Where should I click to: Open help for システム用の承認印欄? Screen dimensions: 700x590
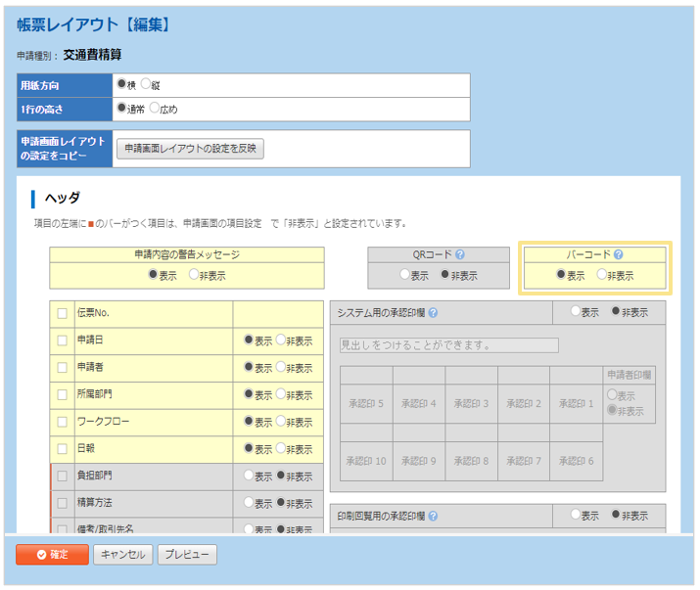pos(433,313)
